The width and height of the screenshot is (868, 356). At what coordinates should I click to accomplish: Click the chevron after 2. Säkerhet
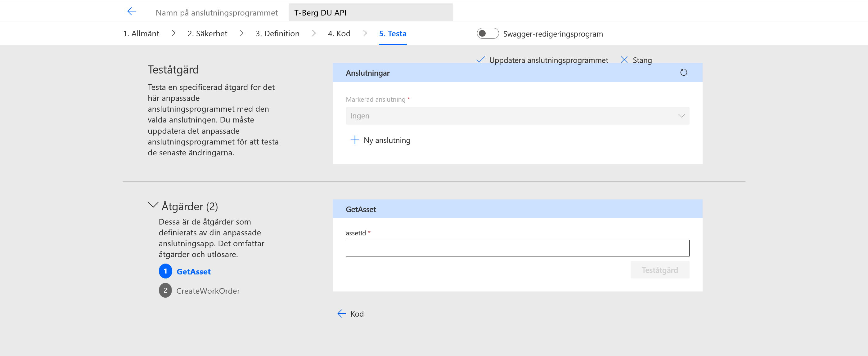[x=241, y=33]
